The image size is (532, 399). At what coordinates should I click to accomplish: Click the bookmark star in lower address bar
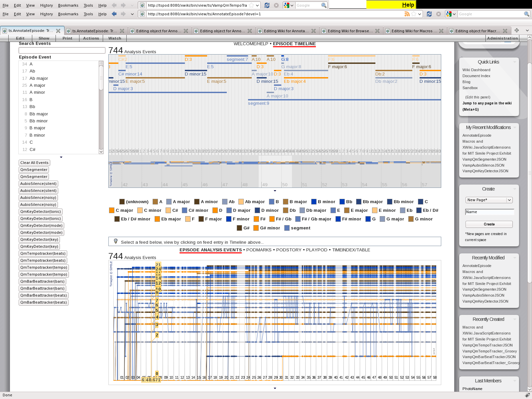click(x=414, y=14)
